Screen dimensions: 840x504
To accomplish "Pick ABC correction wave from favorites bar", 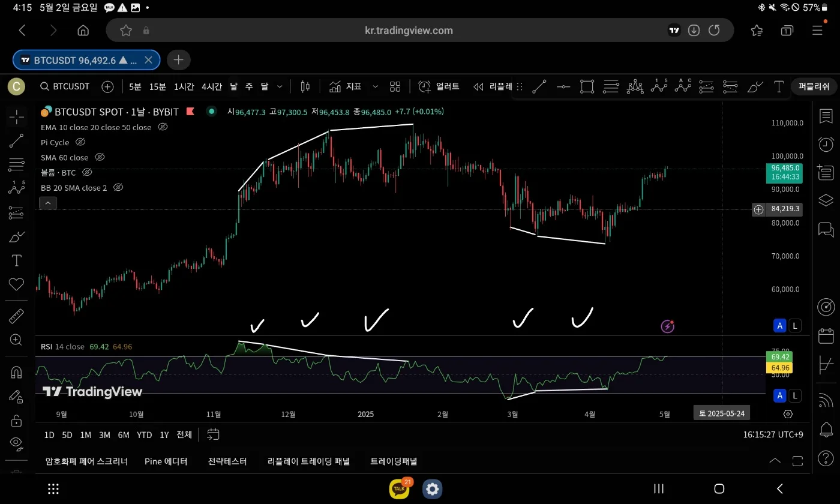I will [683, 86].
